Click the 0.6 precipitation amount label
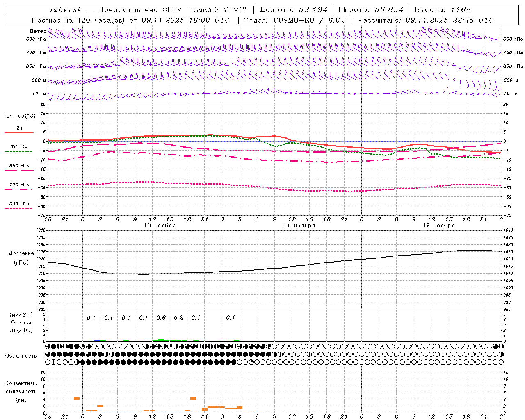 161,317
